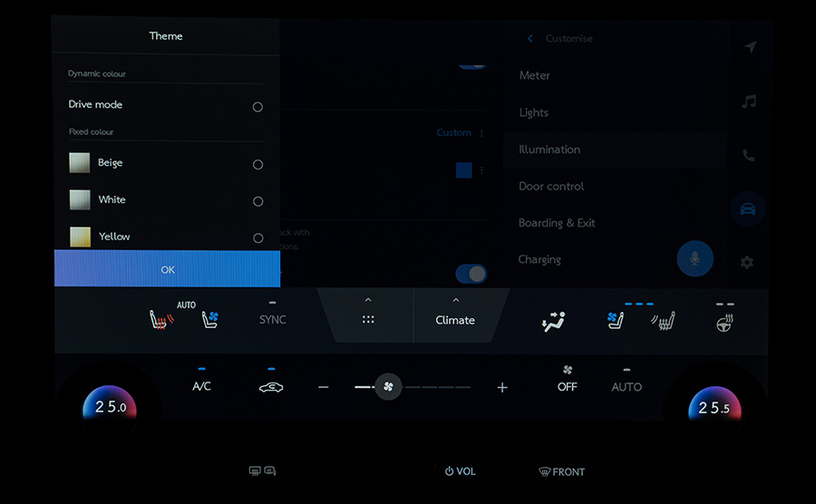Screen dimensions: 816x504
Task: Select the Drive mode radio button
Action: (x=257, y=107)
